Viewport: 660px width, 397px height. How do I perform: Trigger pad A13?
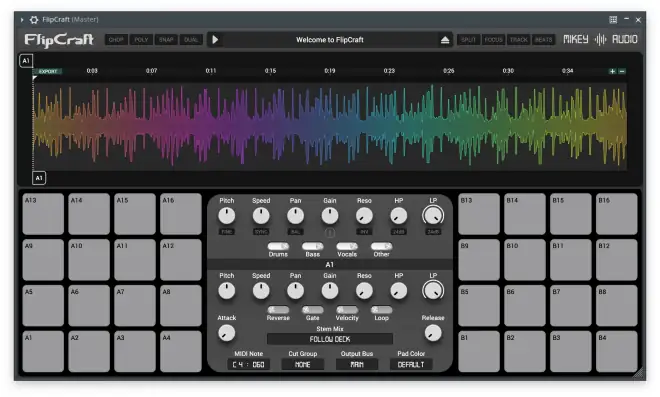tap(43, 214)
